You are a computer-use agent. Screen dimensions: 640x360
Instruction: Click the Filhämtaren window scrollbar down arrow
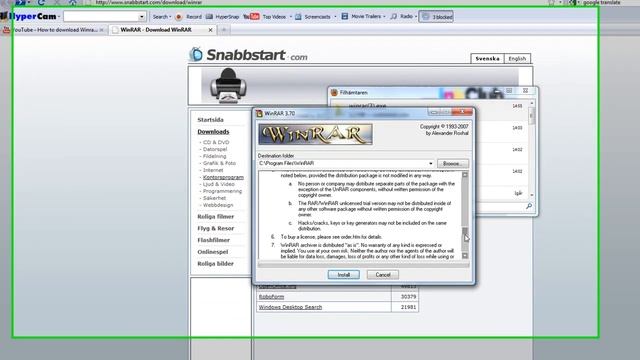531,195
